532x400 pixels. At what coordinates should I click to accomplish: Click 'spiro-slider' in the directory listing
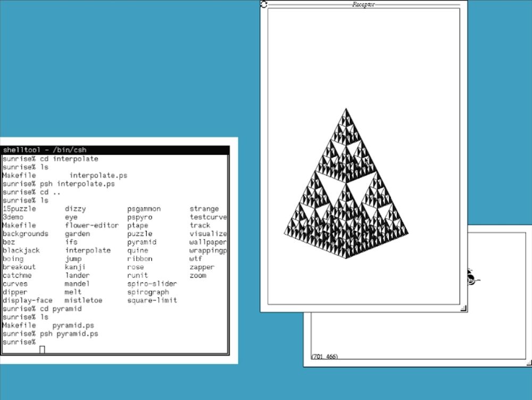(x=152, y=283)
